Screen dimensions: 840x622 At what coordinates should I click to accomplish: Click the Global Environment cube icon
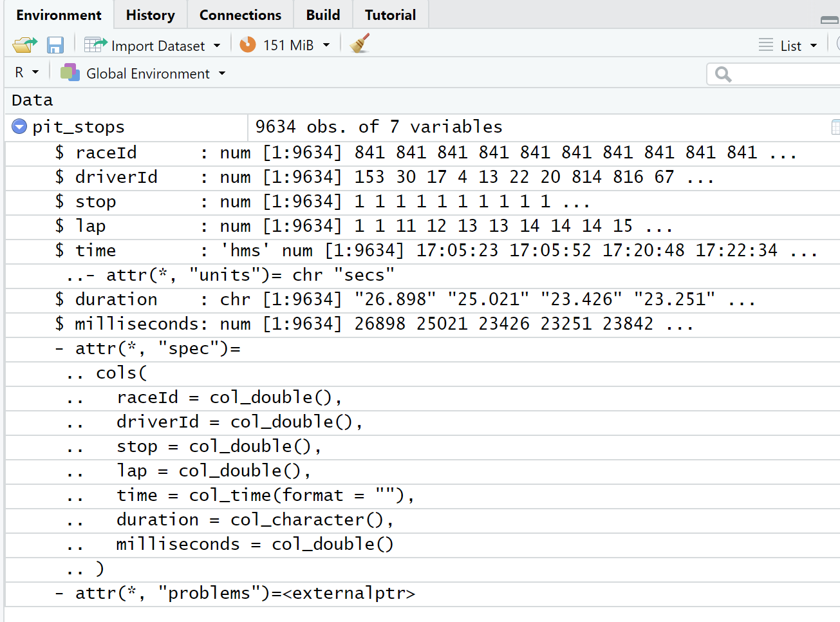coord(70,73)
